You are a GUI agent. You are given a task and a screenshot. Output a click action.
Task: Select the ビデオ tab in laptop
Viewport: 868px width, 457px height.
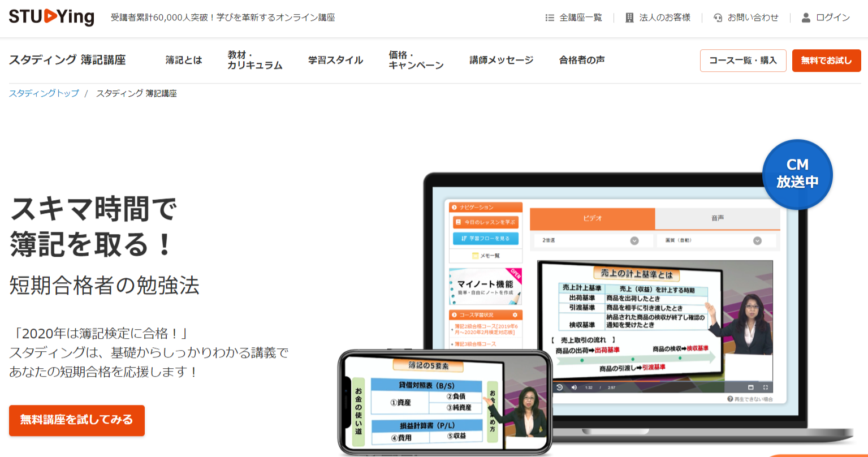pyautogui.click(x=592, y=218)
